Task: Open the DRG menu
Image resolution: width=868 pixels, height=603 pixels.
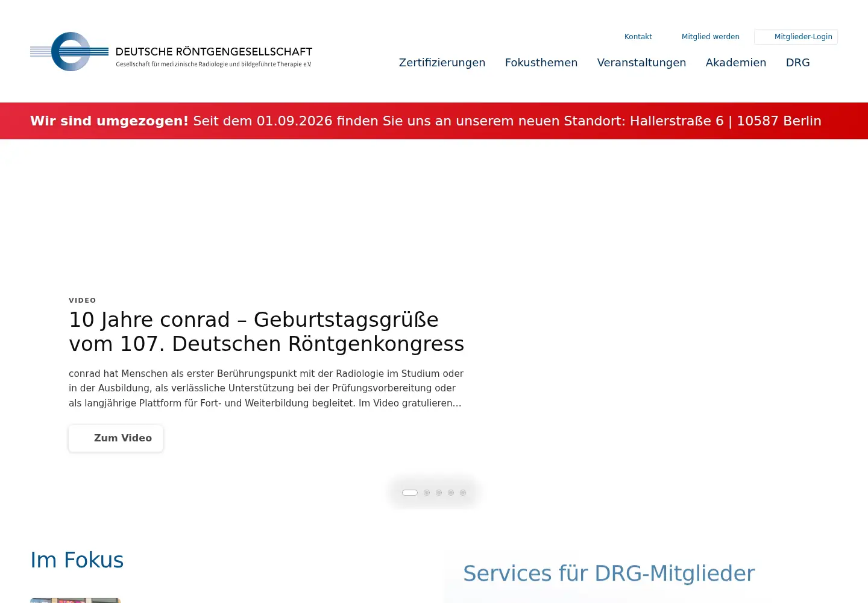Action: coord(798,63)
